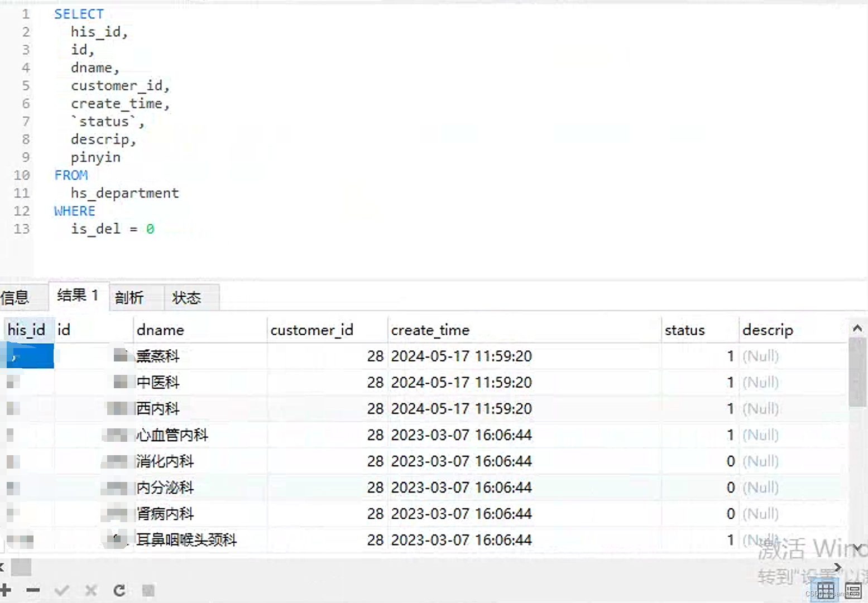The width and height of the screenshot is (868, 603).
Task: Click the delete record minus icon
Action: (x=33, y=590)
